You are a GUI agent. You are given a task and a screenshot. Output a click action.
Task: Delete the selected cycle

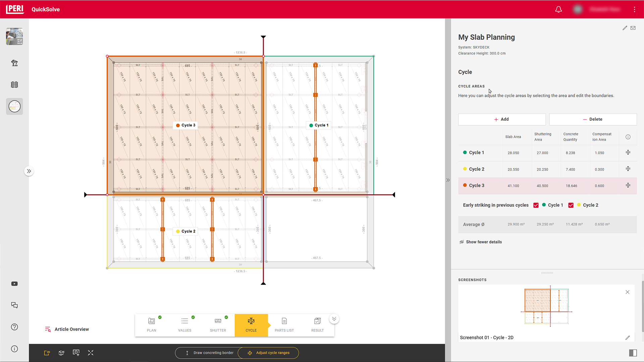click(x=593, y=119)
